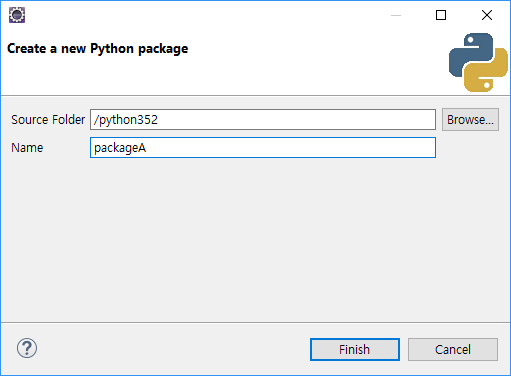This screenshot has width=511, height=376.
Task: Click the empty title bar area
Action: [x=207, y=15]
